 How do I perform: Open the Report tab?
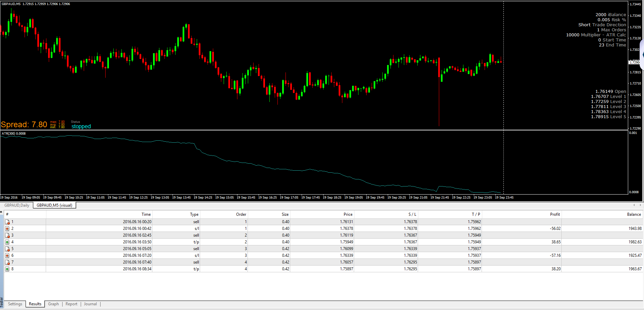(71, 304)
